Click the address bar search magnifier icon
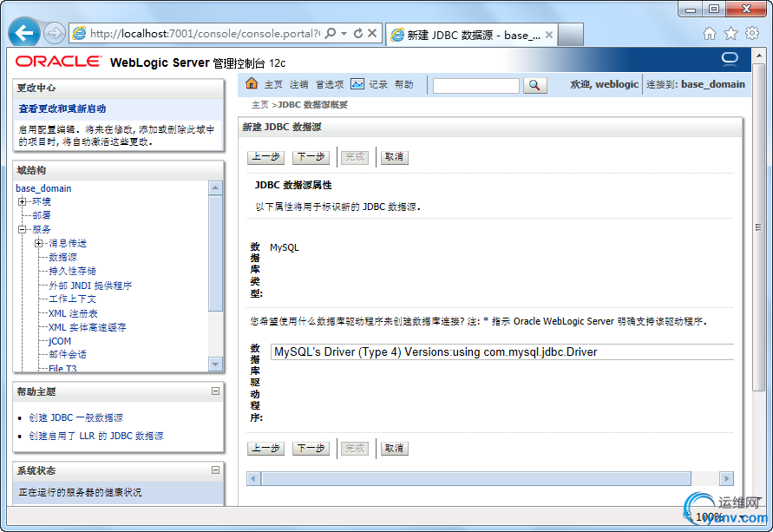 (x=331, y=33)
